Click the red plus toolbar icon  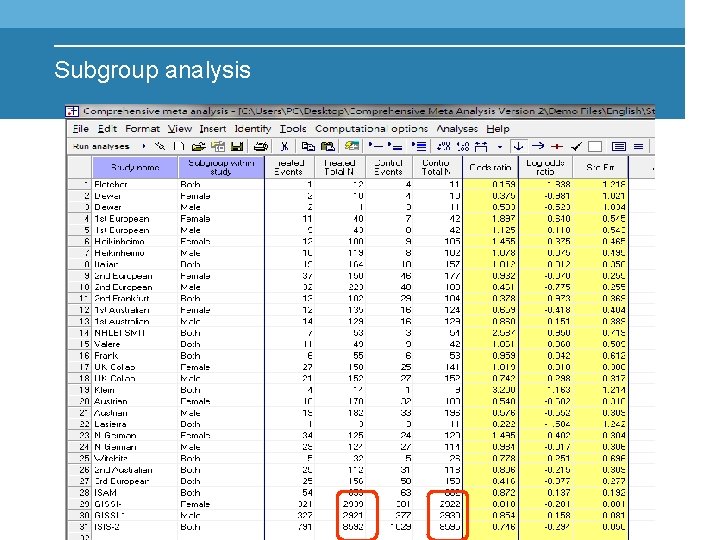tap(557, 146)
